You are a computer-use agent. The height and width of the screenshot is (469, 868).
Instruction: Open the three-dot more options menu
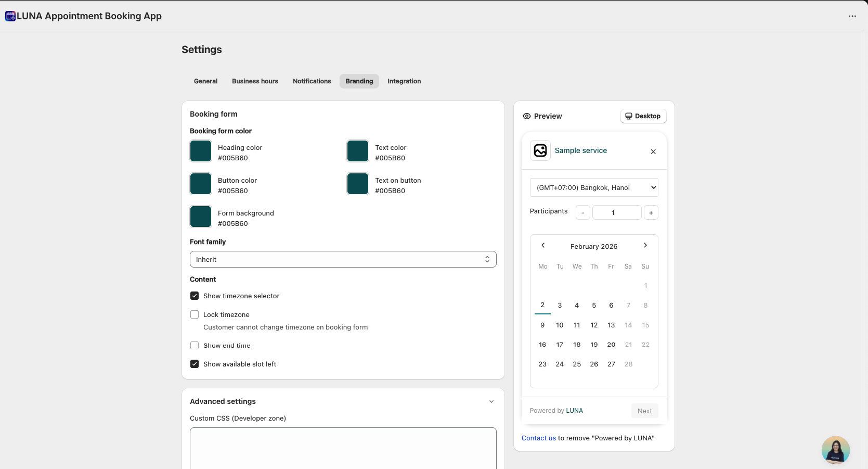coord(852,16)
